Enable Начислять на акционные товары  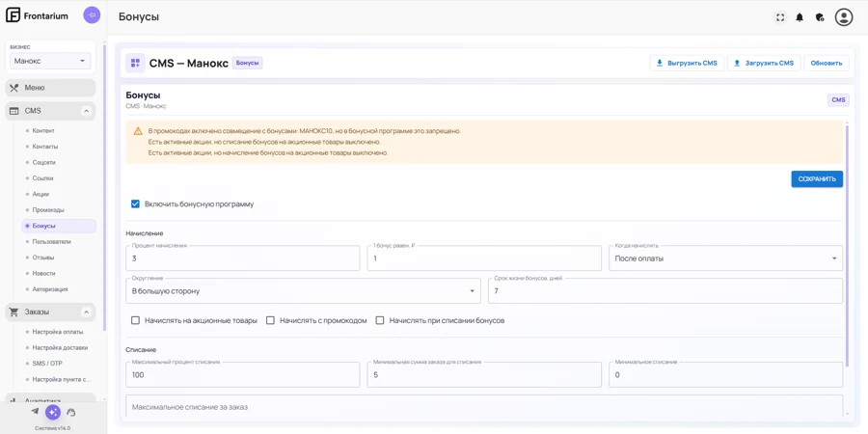coord(135,320)
